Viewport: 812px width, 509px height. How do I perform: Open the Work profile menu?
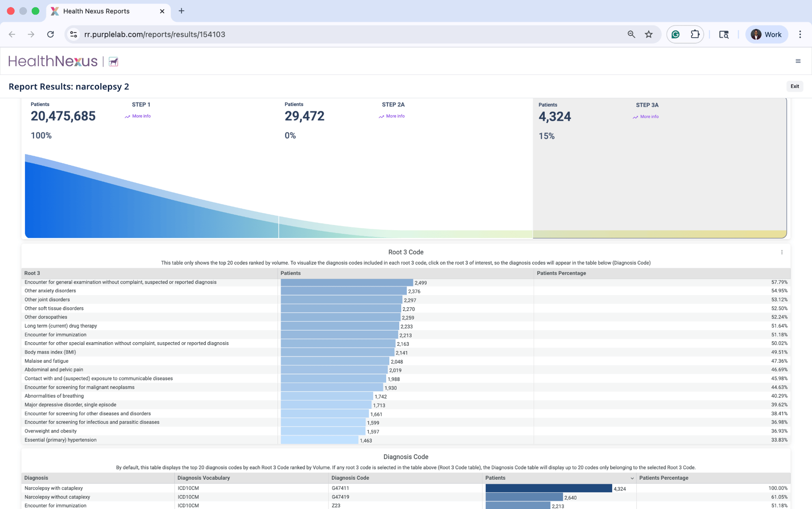(766, 35)
